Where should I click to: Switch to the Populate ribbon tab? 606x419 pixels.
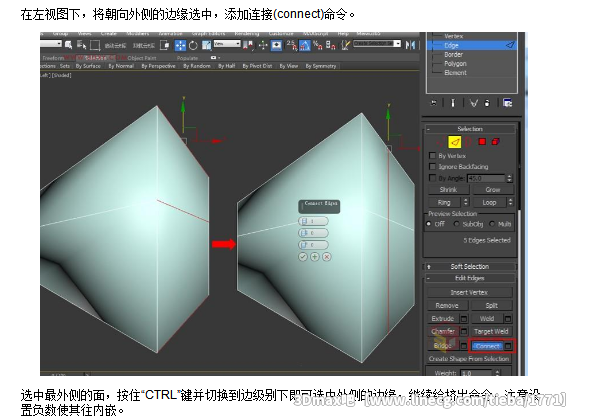click(x=187, y=58)
